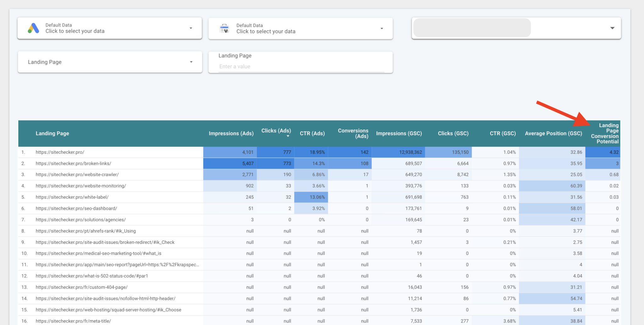Select the https://sitechecker.pro/ landing page row
The height and width of the screenshot is (325, 644).
(x=319, y=152)
